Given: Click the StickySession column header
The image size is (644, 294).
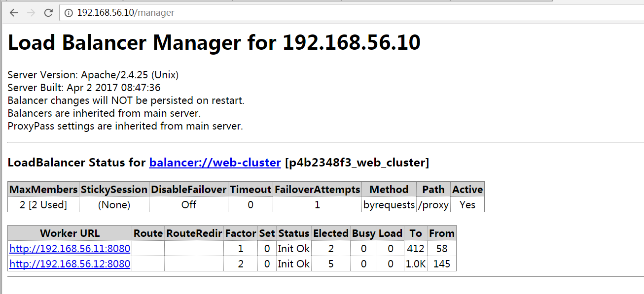Looking at the screenshot, I should click(114, 190).
